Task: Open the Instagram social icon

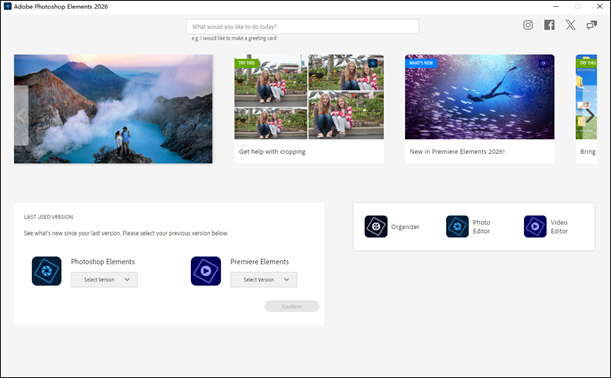Action: pyautogui.click(x=528, y=25)
